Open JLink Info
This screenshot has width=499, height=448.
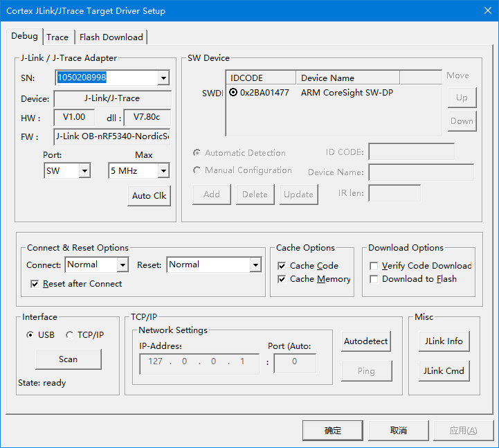pos(444,341)
